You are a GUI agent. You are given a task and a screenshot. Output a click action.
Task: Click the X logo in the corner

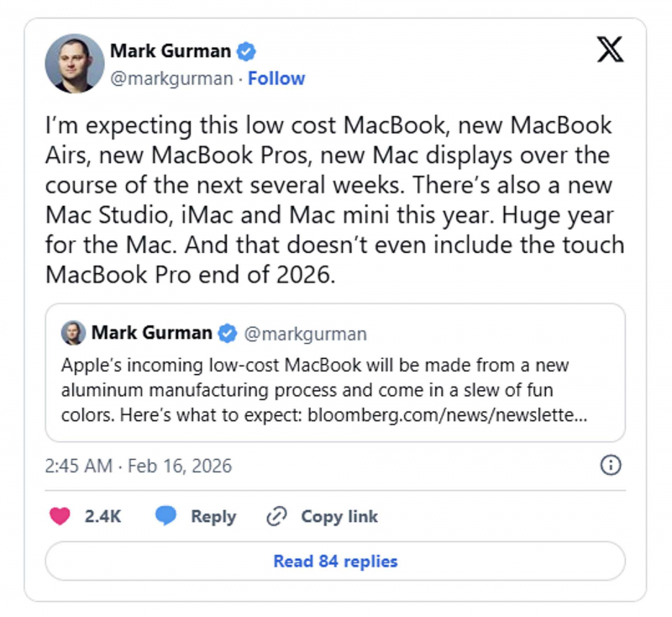coord(610,50)
